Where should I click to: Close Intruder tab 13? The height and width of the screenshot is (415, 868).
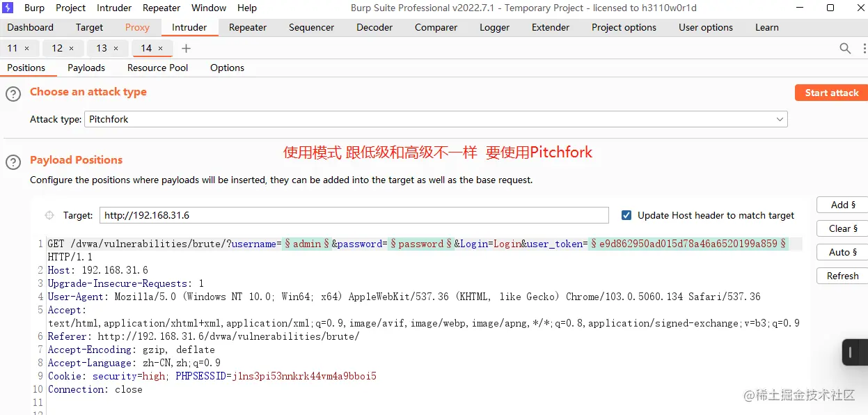click(116, 48)
